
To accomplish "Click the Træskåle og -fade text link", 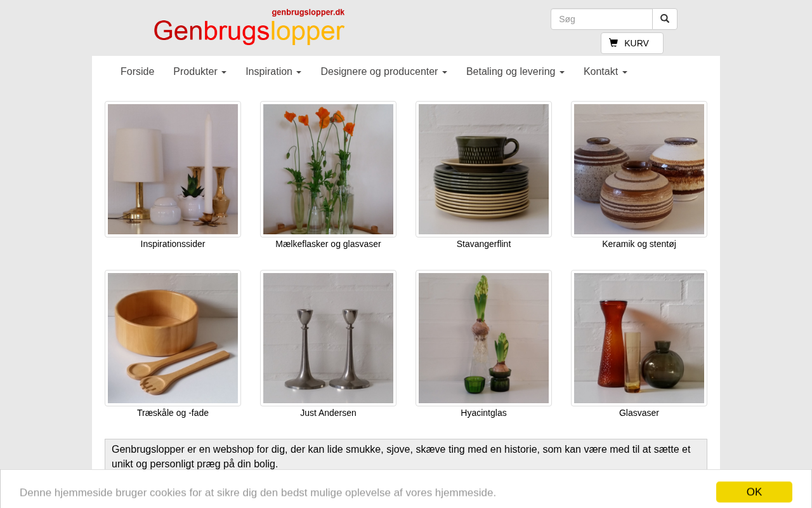I will [173, 413].
